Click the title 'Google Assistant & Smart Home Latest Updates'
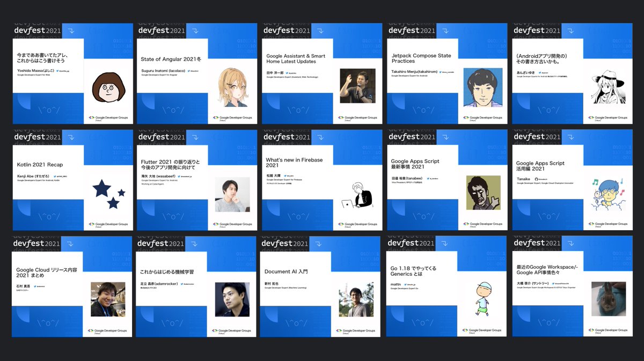644x361 pixels. tap(296, 58)
